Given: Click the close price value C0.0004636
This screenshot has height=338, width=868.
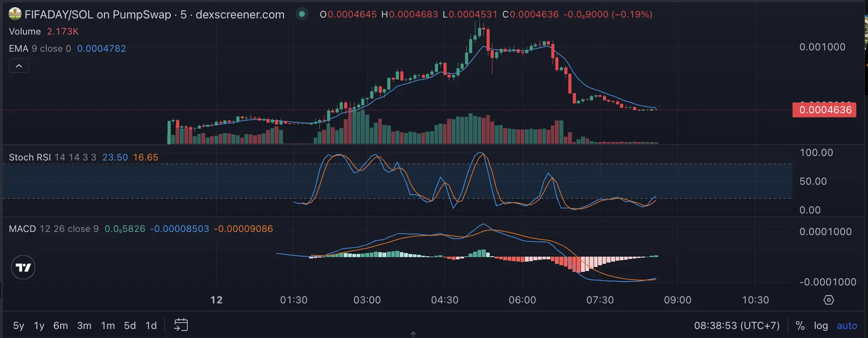Looking at the screenshot, I should (x=531, y=14).
